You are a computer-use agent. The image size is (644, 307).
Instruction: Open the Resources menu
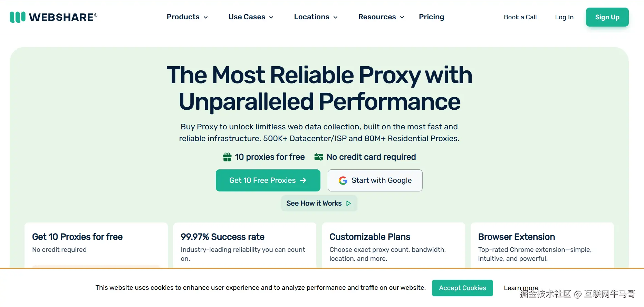click(377, 17)
